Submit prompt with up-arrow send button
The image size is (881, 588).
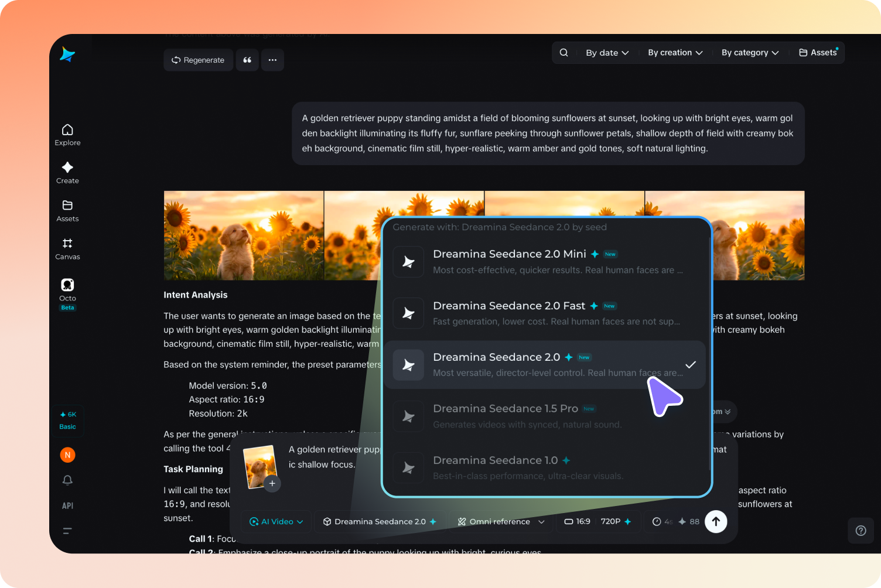716,521
